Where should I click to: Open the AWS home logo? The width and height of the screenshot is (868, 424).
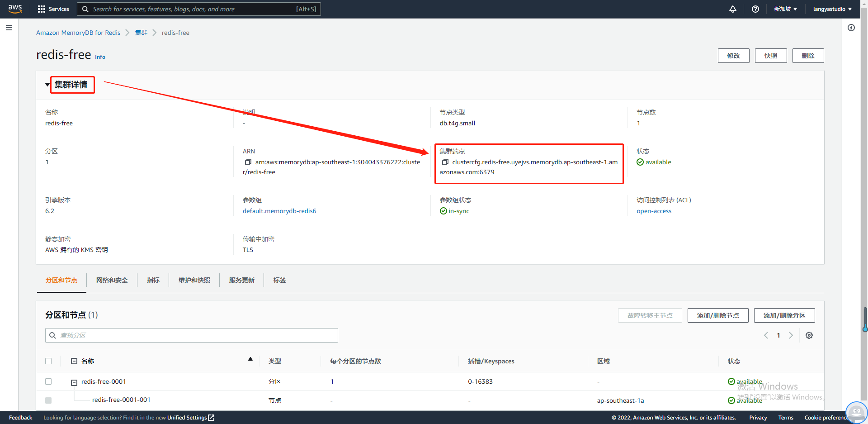point(15,9)
